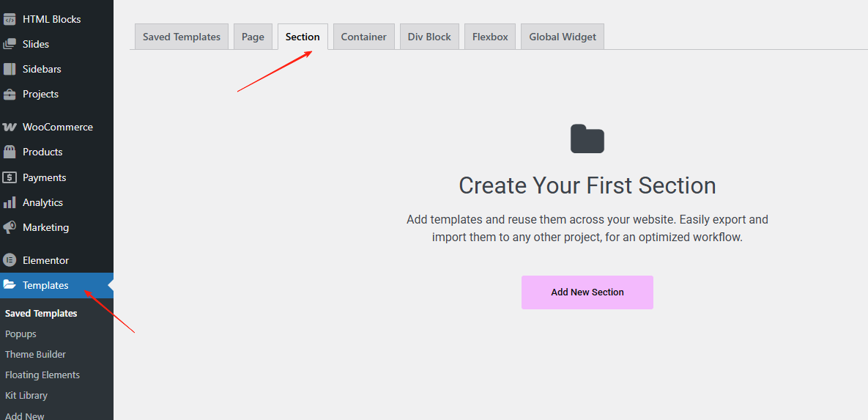Switch to the Saved Templates tab
This screenshot has height=420, width=868.
coord(182,37)
